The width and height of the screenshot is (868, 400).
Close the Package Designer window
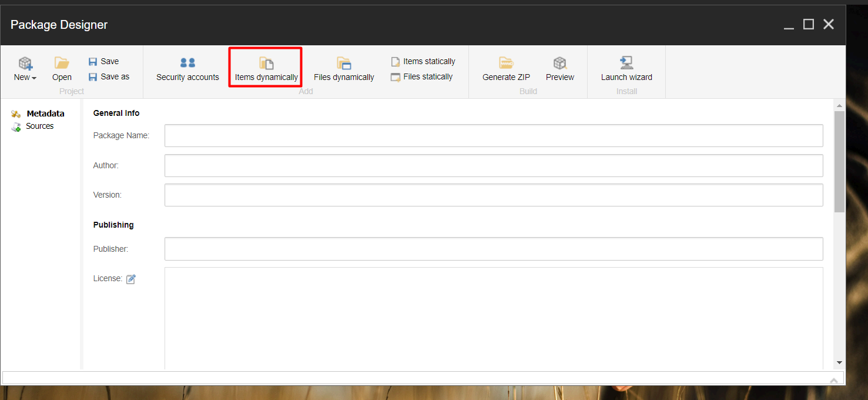tap(829, 24)
